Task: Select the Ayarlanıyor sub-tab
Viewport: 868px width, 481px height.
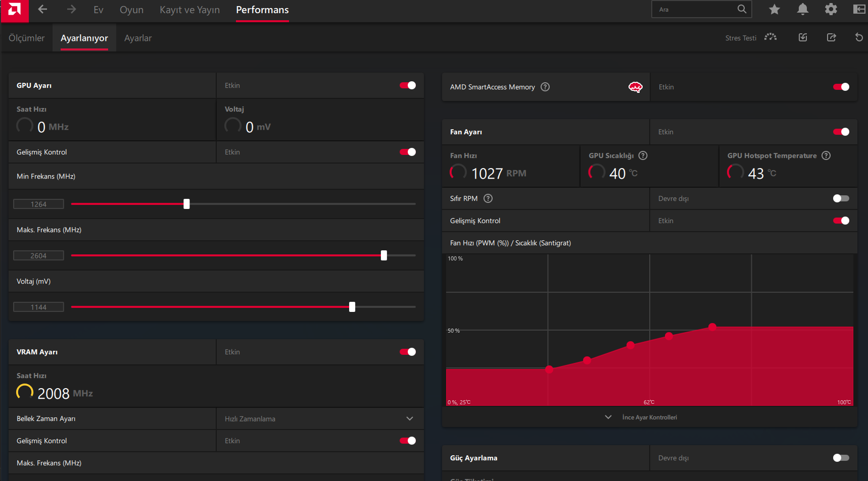Action: 84,38
